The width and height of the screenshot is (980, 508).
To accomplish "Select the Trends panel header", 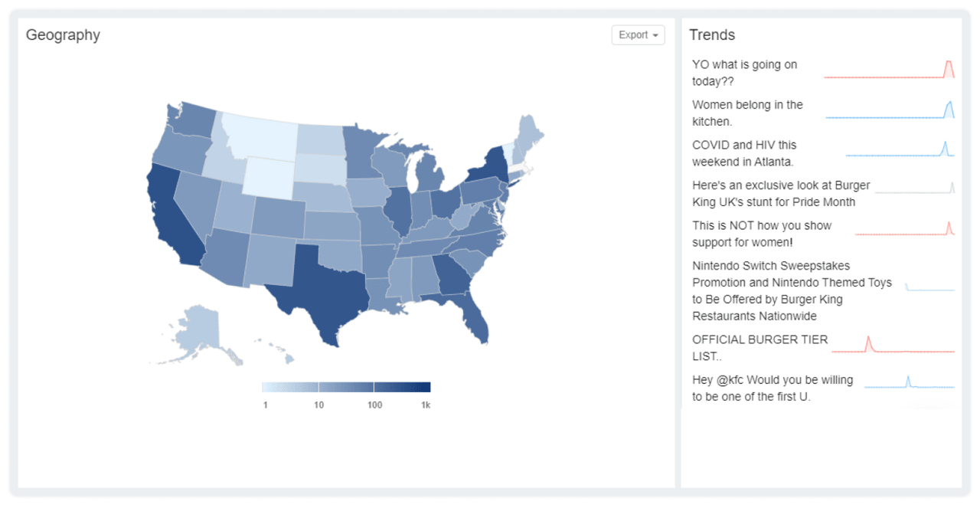I will [x=713, y=34].
